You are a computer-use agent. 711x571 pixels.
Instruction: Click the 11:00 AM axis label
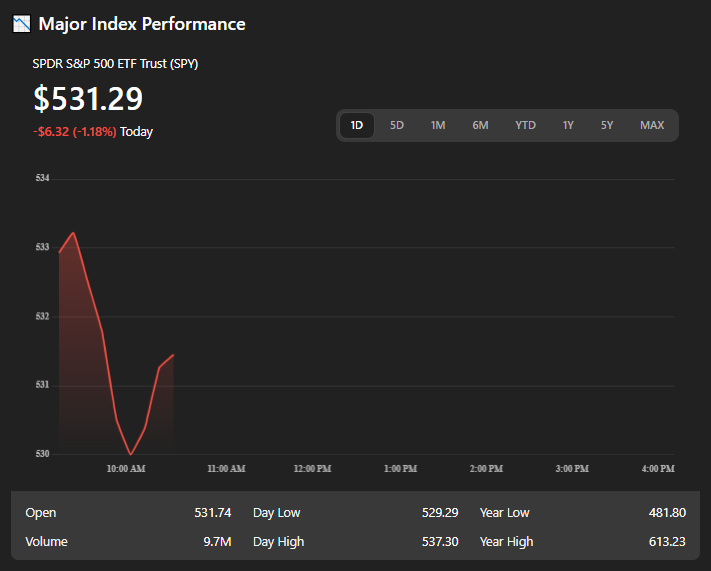click(x=226, y=469)
